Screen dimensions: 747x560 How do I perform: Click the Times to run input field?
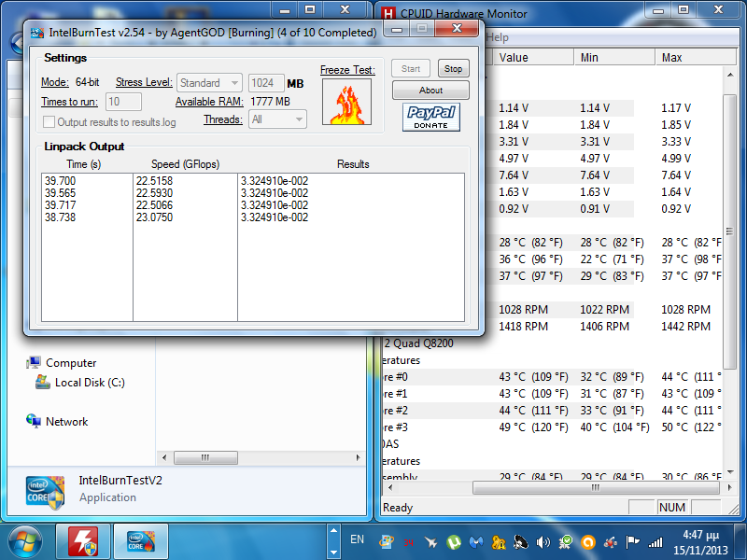tap(123, 102)
